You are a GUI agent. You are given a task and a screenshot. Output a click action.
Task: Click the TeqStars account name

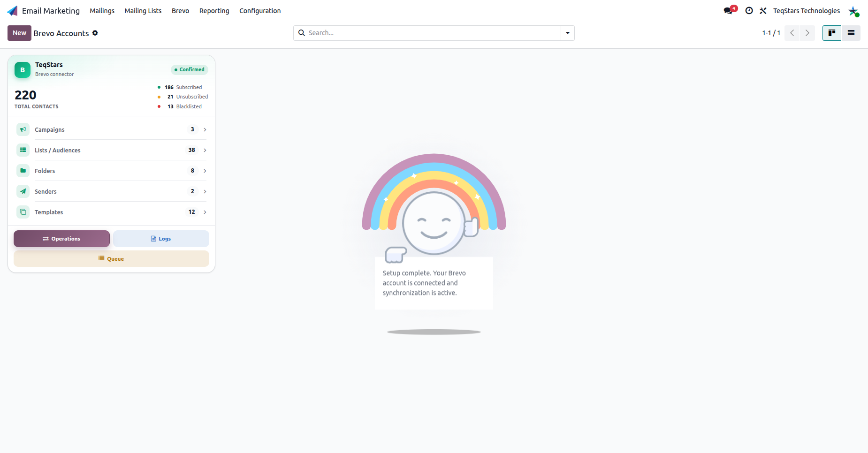49,65
